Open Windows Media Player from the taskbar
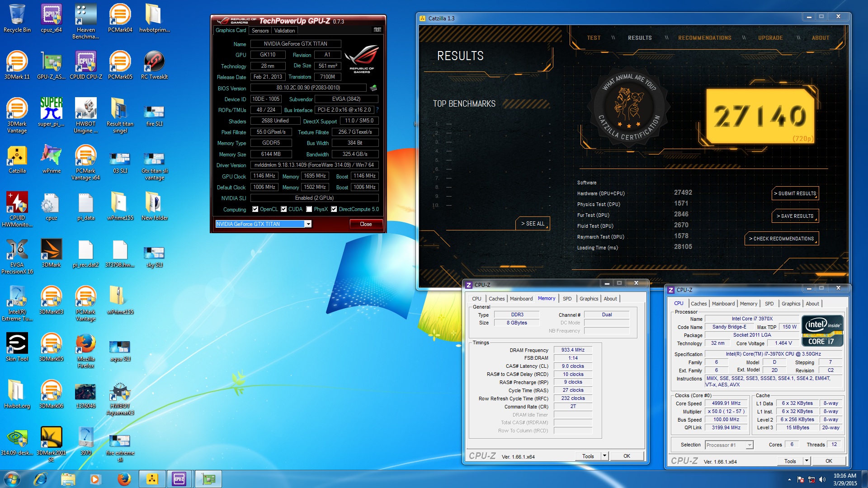 (x=95, y=479)
